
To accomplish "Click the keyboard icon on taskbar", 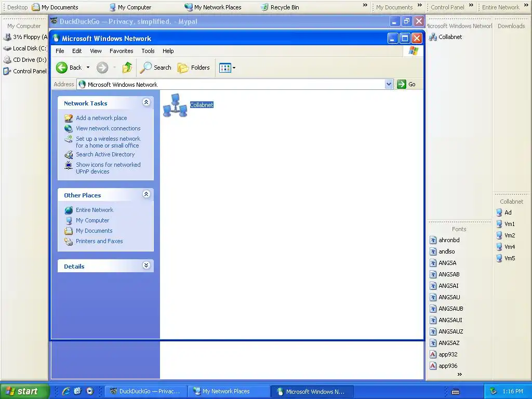I will [x=456, y=392].
